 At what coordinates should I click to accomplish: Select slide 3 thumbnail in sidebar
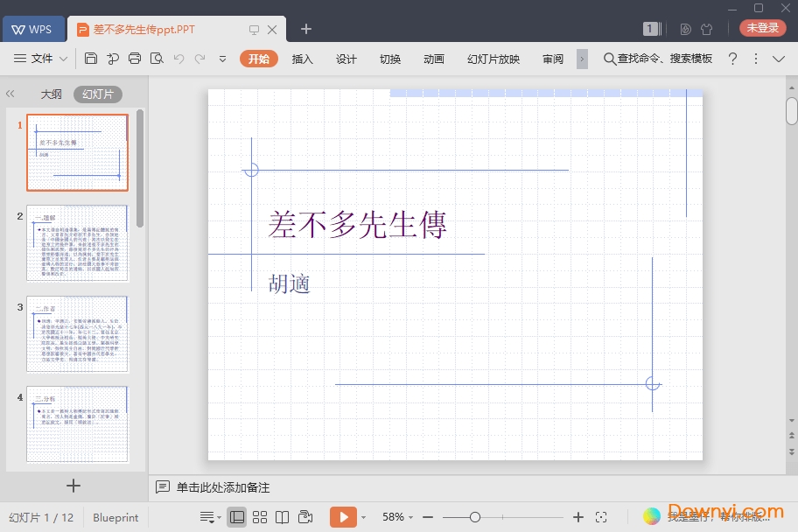(x=77, y=333)
